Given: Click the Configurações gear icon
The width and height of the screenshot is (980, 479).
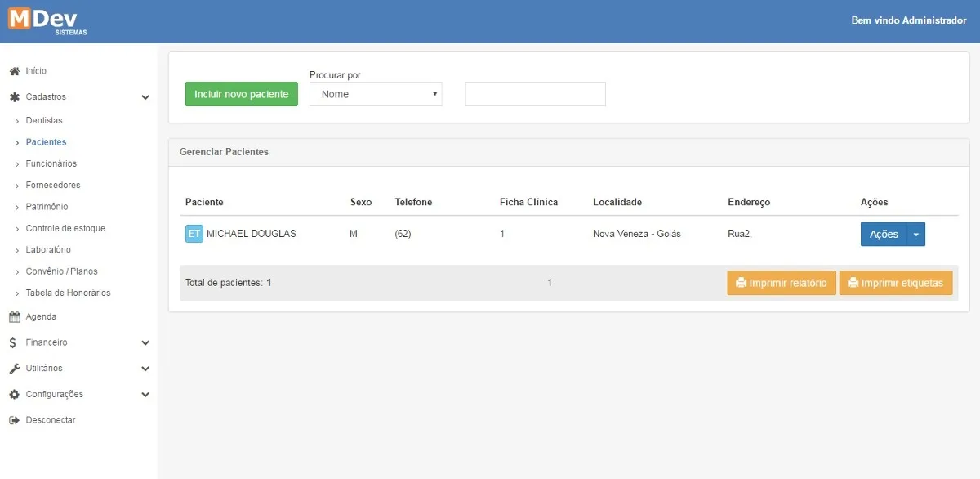Looking at the screenshot, I should click(14, 395).
